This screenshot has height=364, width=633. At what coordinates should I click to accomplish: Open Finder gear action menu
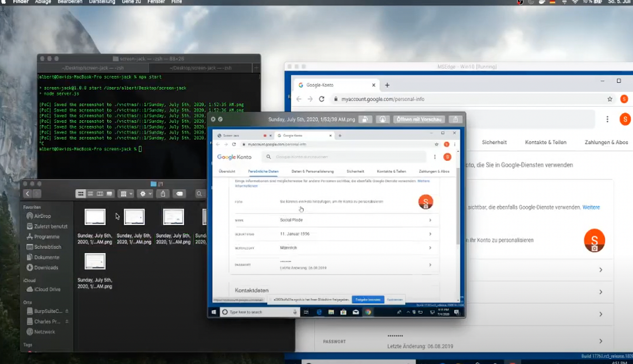(x=145, y=194)
